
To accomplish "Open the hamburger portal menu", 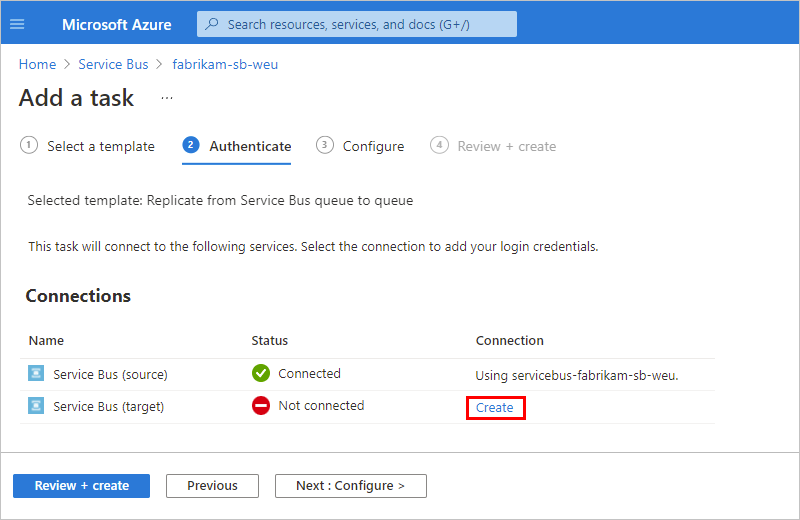I will [17, 24].
